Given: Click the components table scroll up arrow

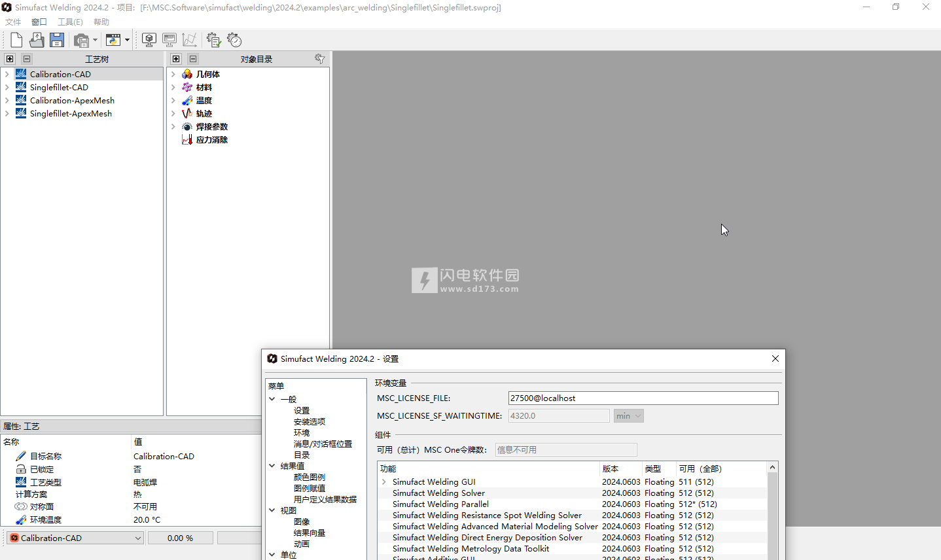Looking at the screenshot, I should point(772,467).
